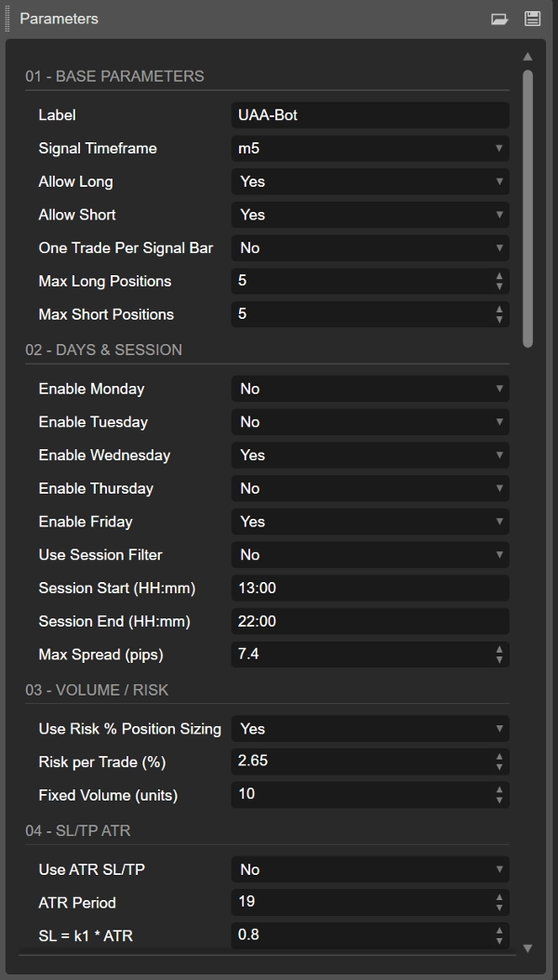Viewport: 558px width, 980px height.
Task: Click scroll down arrow of parameters list
Action: (527, 948)
